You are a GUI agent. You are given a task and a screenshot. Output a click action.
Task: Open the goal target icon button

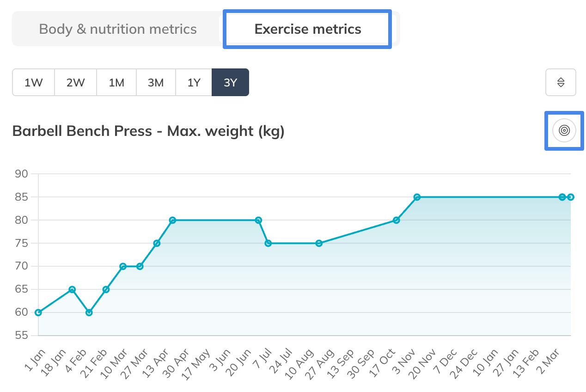(564, 130)
